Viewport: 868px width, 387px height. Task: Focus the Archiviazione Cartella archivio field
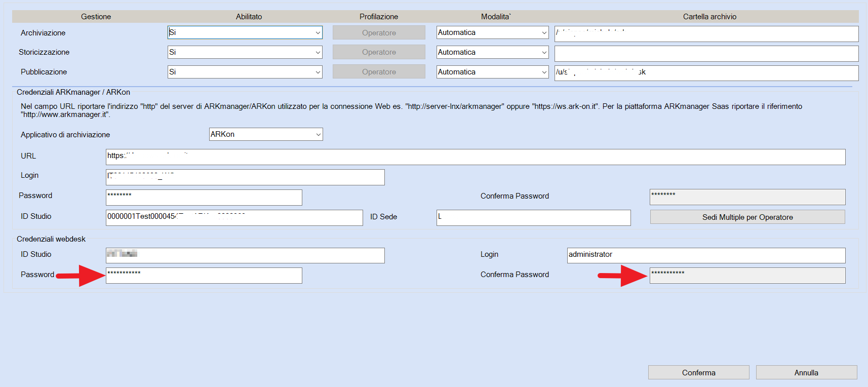pyautogui.click(x=706, y=34)
